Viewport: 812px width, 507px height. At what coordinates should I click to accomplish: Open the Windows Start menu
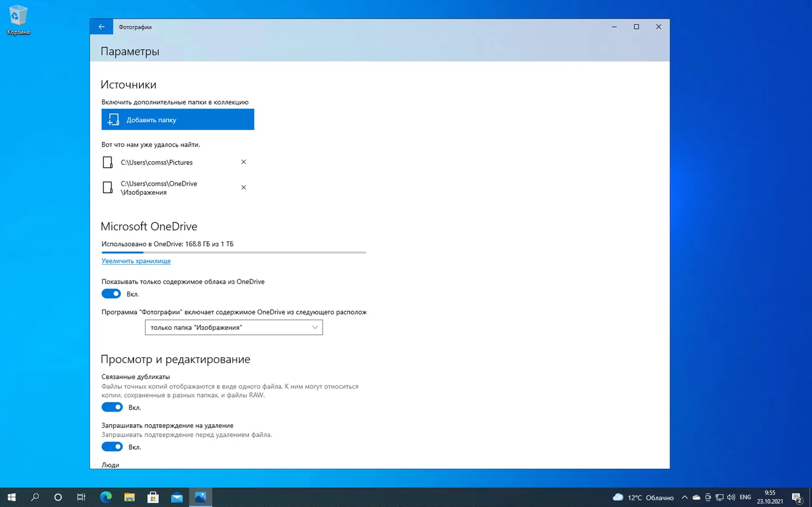click(11, 497)
